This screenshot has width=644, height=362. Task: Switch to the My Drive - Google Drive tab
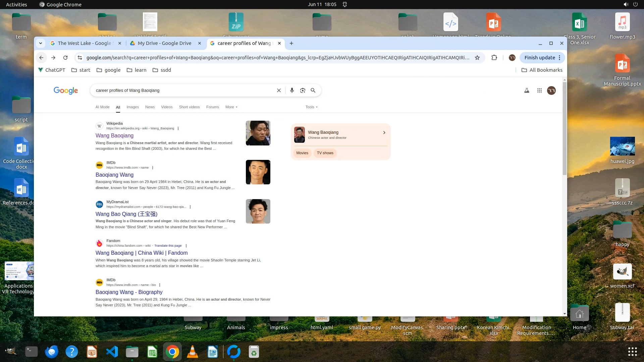coord(164,43)
